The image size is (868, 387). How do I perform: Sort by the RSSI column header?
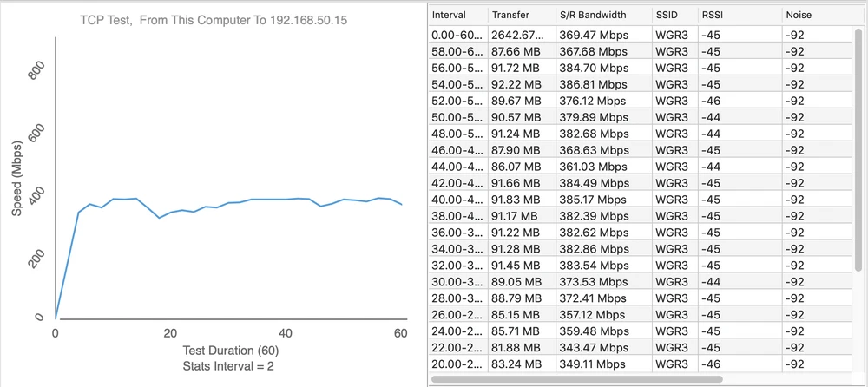point(738,16)
